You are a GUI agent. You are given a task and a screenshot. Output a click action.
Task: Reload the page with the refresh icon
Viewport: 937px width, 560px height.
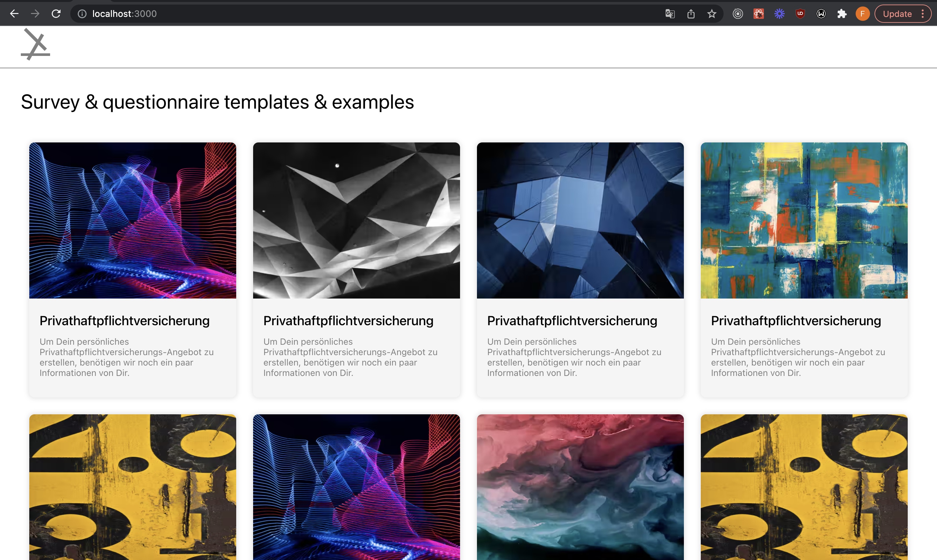[x=56, y=14]
